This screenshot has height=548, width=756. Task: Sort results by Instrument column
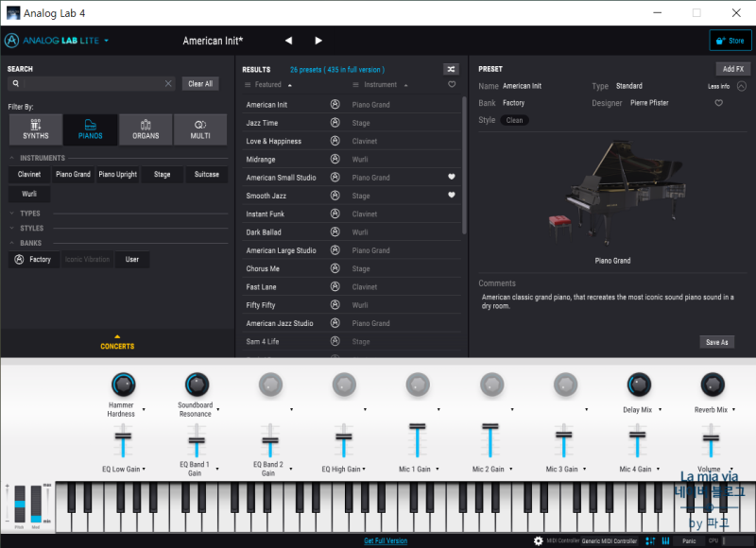381,85
